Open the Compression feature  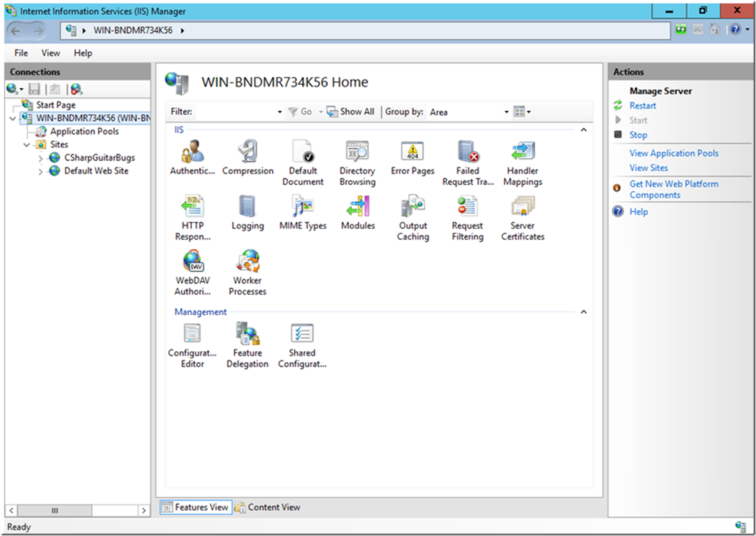tap(248, 158)
